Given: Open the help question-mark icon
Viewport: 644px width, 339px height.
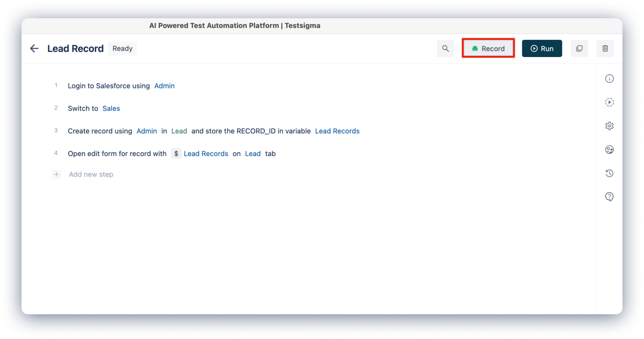Looking at the screenshot, I should tap(609, 197).
